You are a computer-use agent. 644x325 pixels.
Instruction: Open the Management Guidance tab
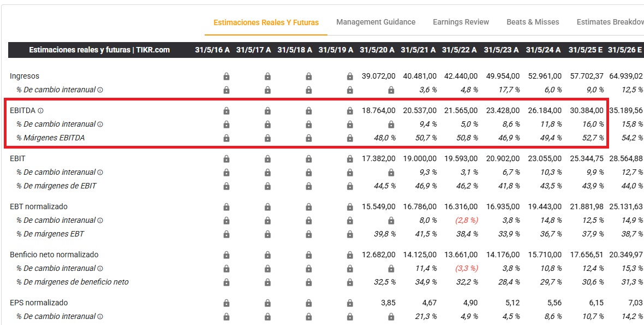[x=375, y=22]
